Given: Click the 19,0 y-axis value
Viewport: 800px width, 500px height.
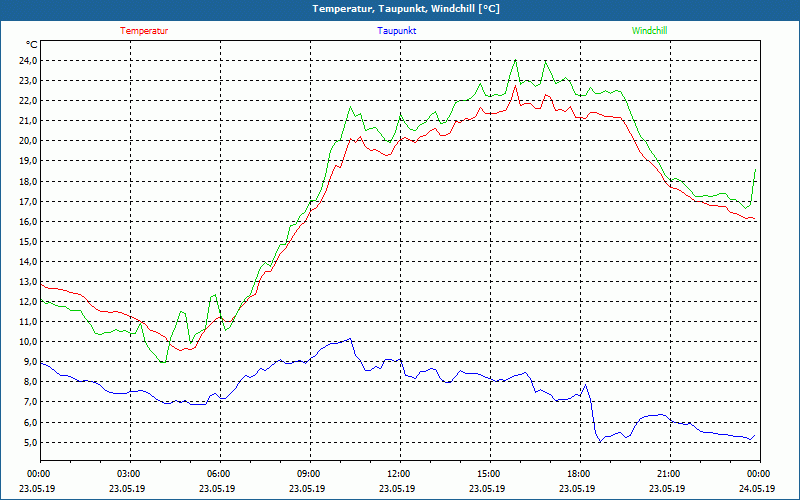Looking at the screenshot, I should click(28, 161).
